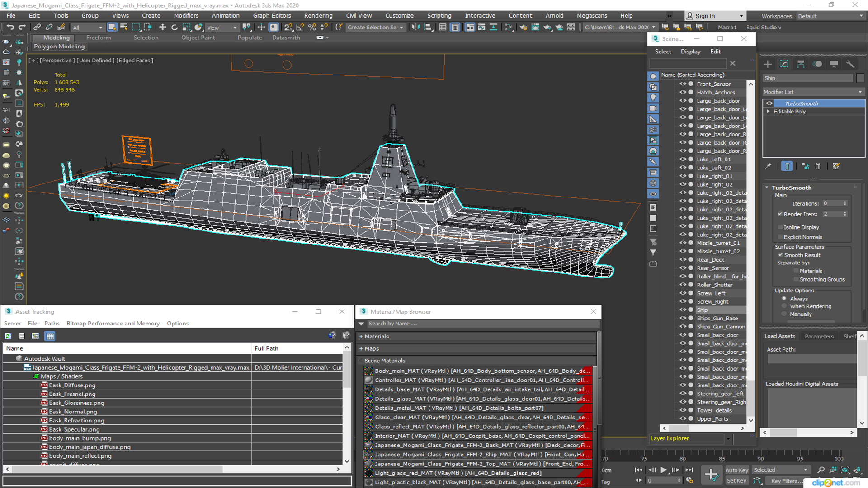868x488 pixels.
Task: Activate the Select Object tool
Action: coord(112,27)
